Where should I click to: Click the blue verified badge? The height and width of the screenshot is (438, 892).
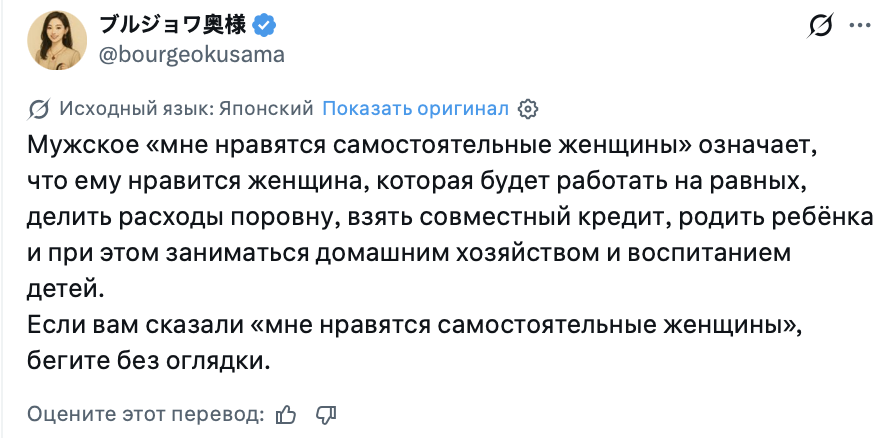(x=268, y=25)
